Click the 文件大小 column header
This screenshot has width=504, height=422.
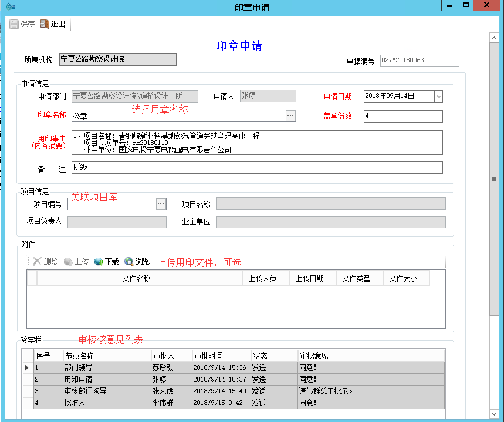point(406,278)
